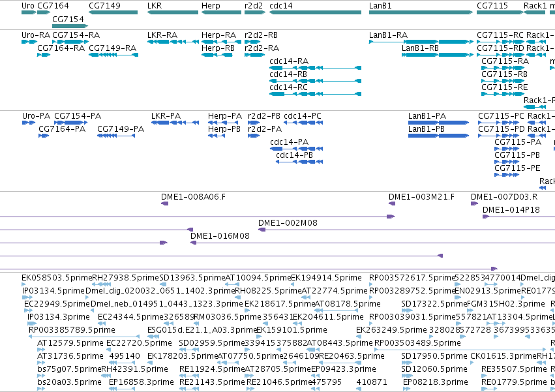Click protein Herp-PA glyph

(x=223, y=123)
